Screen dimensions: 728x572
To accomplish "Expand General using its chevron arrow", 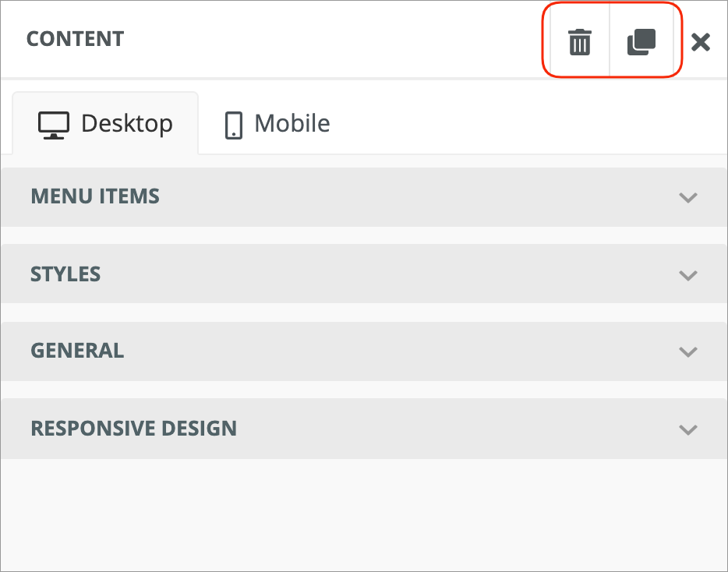I will coord(687,351).
